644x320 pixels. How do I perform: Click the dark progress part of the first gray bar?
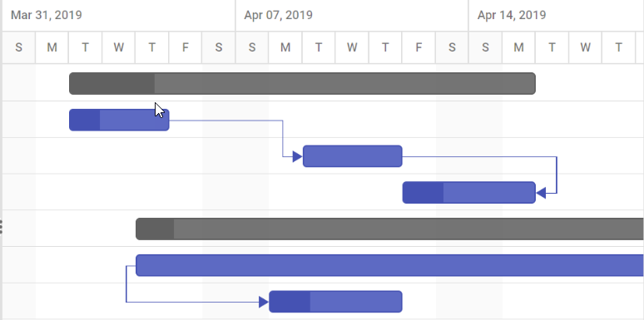(111, 84)
